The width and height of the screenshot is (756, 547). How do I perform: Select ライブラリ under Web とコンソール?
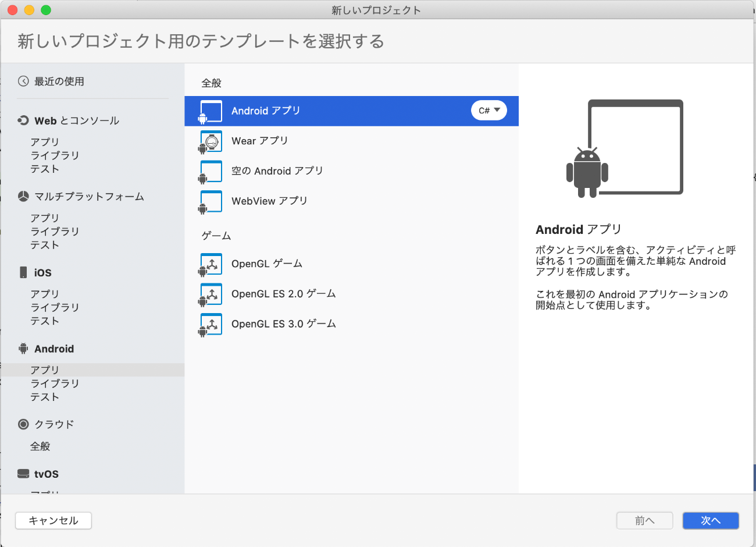[x=55, y=155]
